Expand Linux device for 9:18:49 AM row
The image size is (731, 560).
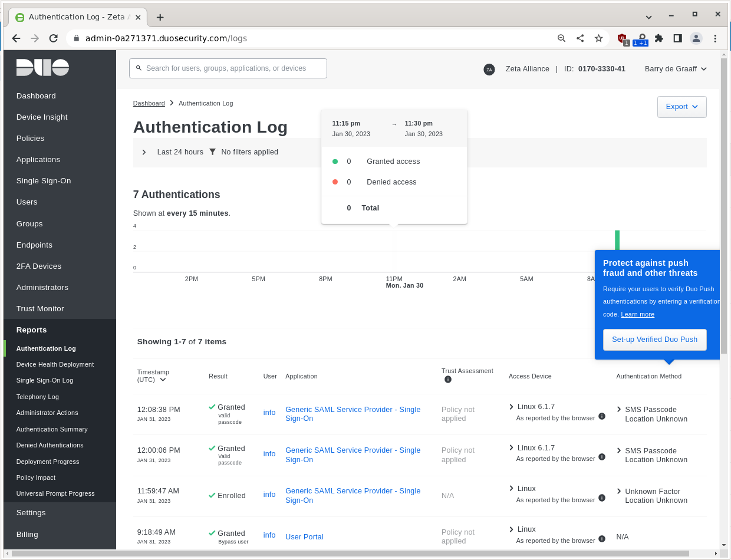(x=512, y=529)
